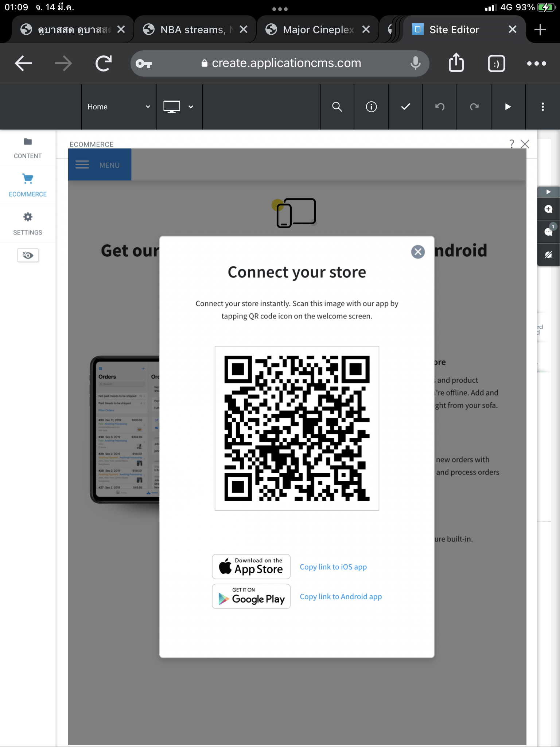This screenshot has height=747, width=560.
Task: Redo the last editor action
Action: click(474, 107)
